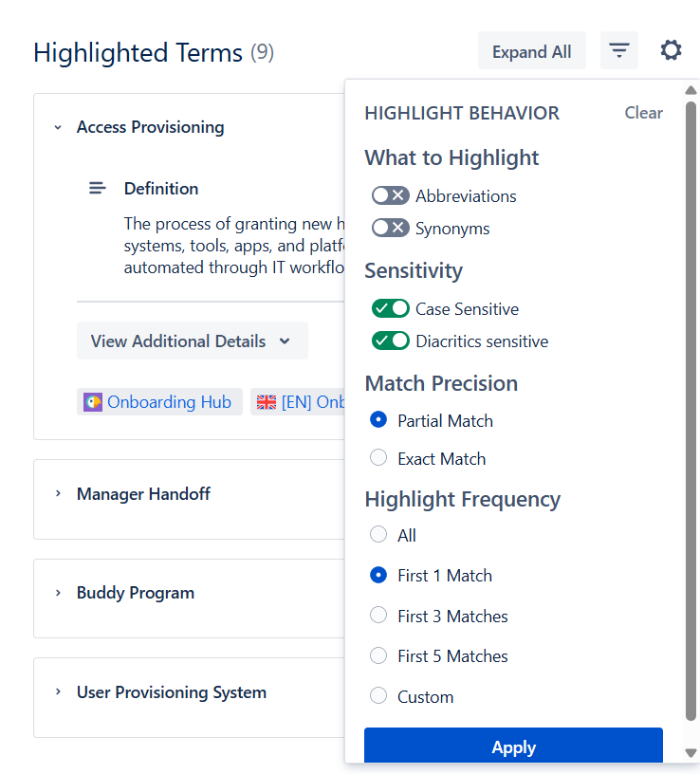Expand the Manager Handoff entry
Screen dimensions: 700x774
click(x=57, y=493)
